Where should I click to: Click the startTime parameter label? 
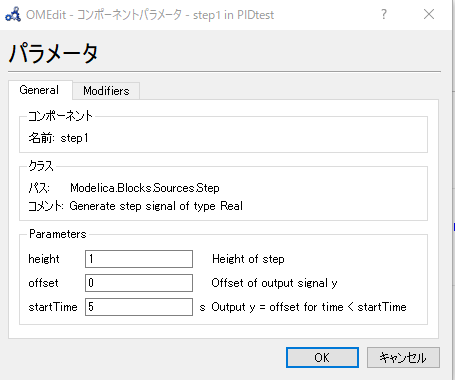click(53, 307)
